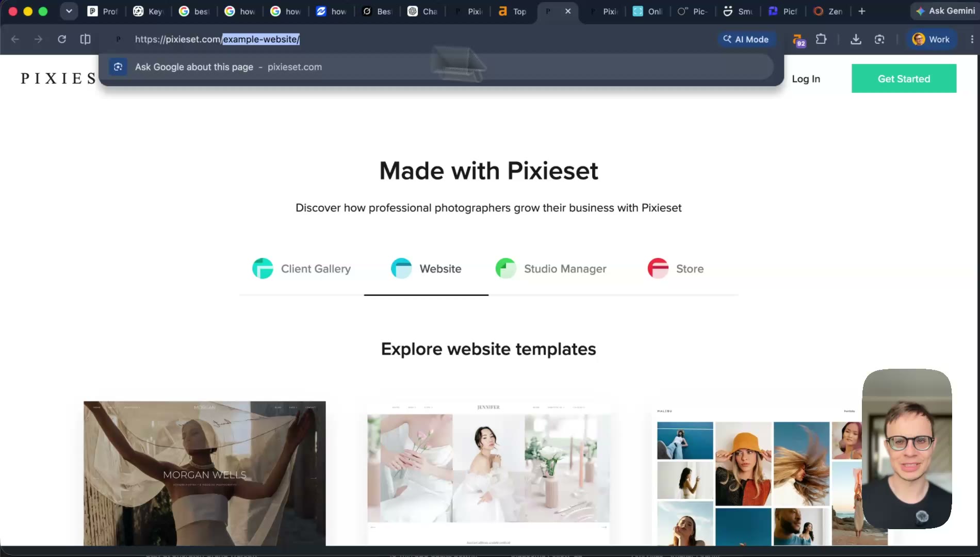Image resolution: width=980 pixels, height=557 pixels.
Task: Click Ask Gemini in the tab strip
Action: point(945,11)
